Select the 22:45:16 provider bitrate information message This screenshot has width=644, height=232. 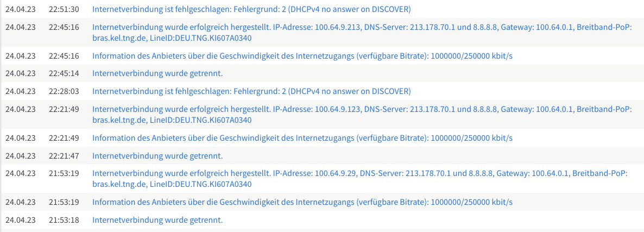(x=302, y=56)
